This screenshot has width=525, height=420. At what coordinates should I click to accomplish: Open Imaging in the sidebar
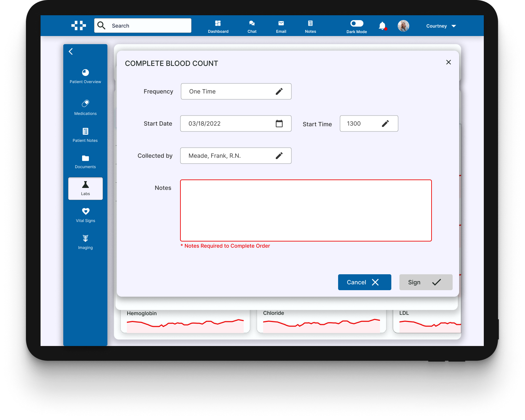85,242
